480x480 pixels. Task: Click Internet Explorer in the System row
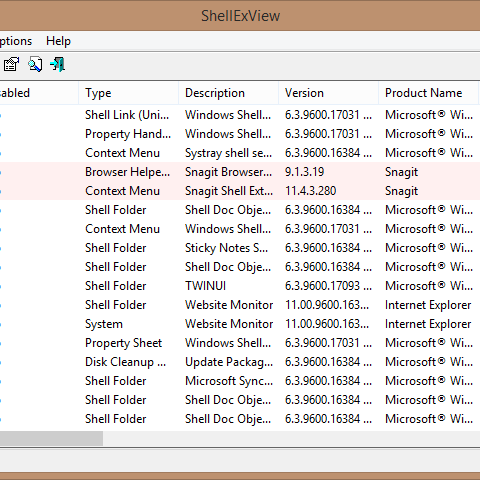coord(428,324)
